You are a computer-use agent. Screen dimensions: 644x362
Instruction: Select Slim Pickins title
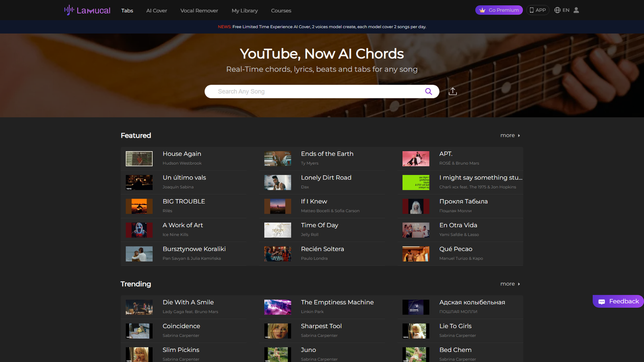tap(181, 350)
